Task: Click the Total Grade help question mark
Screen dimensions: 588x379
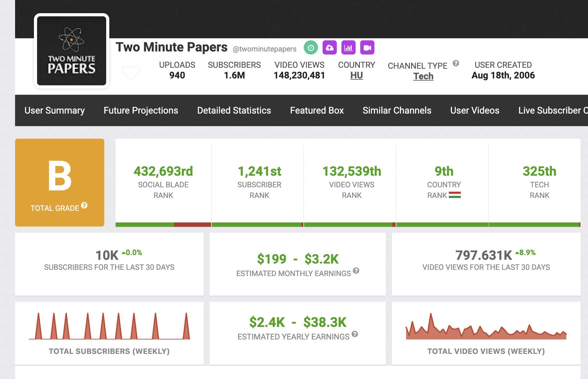Action: [x=84, y=206]
